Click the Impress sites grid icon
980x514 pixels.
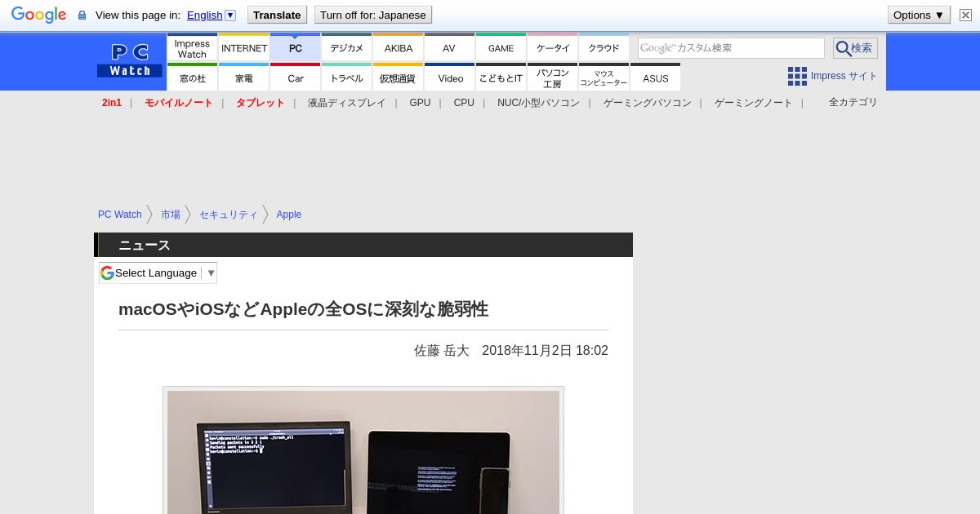(797, 76)
